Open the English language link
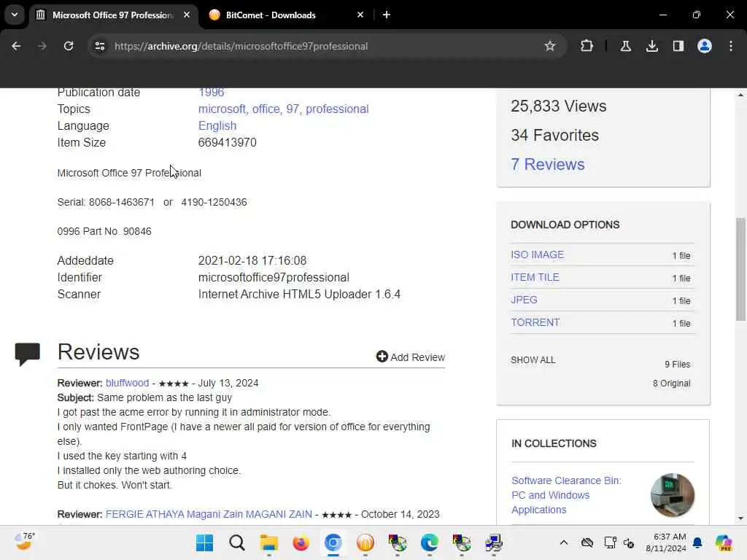Viewport: 747px width, 560px height. coord(217,125)
